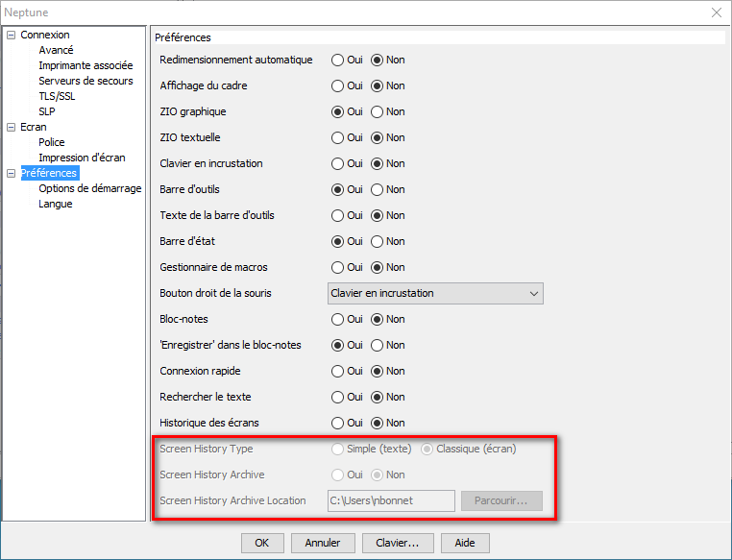Enable Texte de la barre d'outils Oui

click(347, 215)
